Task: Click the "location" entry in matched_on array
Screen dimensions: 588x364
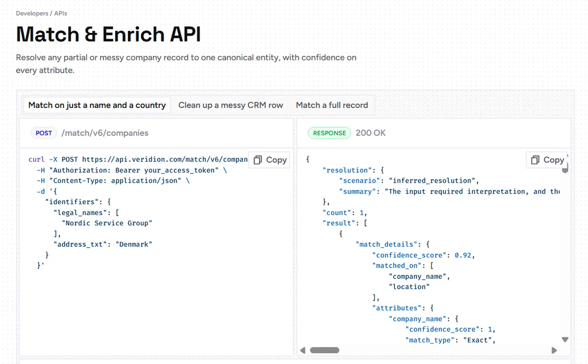Action: pos(409,287)
